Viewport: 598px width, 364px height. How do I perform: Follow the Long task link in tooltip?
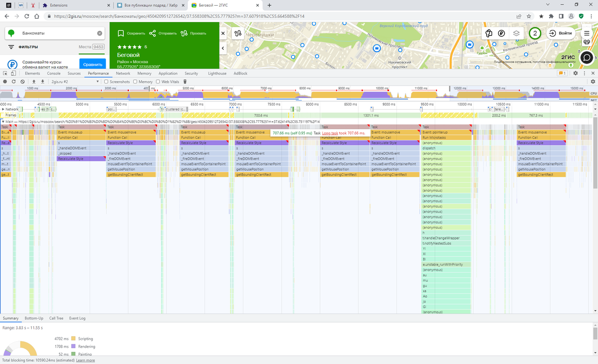[330, 133]
